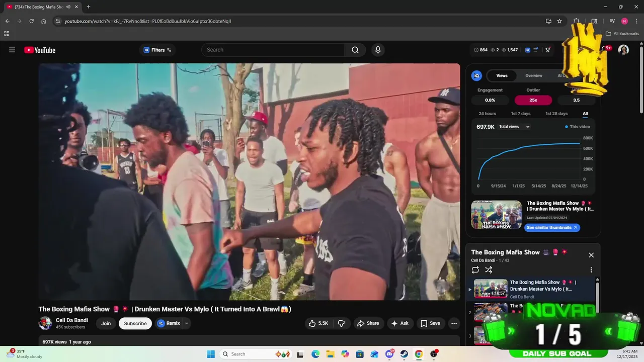The image size is (644, 362).
Task: Select the 24 hours time range
Action: 487,114
